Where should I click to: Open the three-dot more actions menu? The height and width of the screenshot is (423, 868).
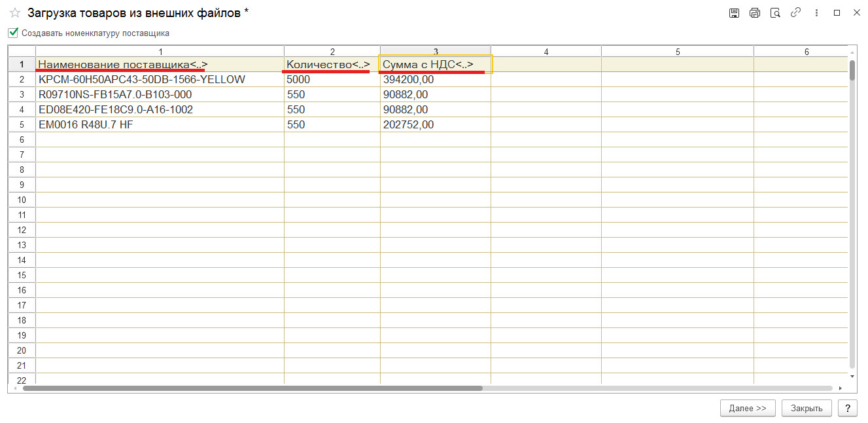click(x=816, y=13)
